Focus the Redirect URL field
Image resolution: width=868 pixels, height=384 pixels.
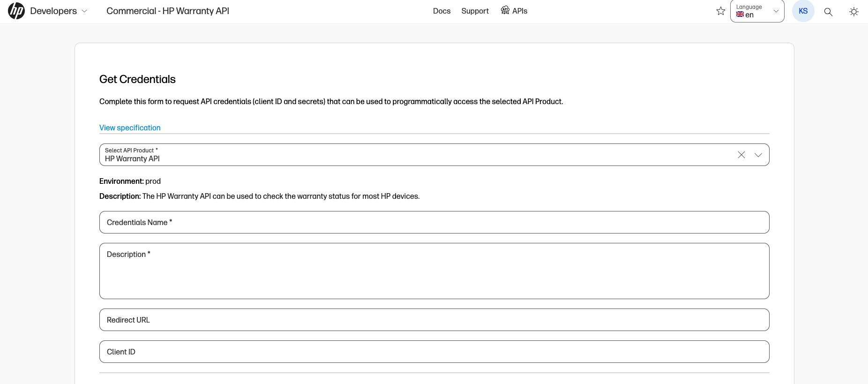tap(434, 320)
